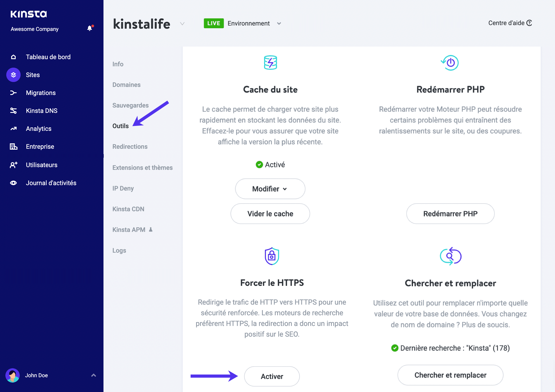Click the Utilisateurs add-user icon

[x=13, y=165]
